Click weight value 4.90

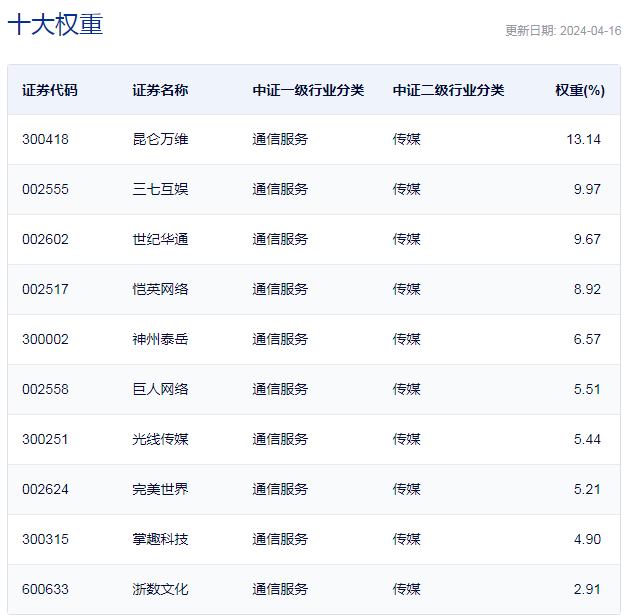(x=587, y=540)
